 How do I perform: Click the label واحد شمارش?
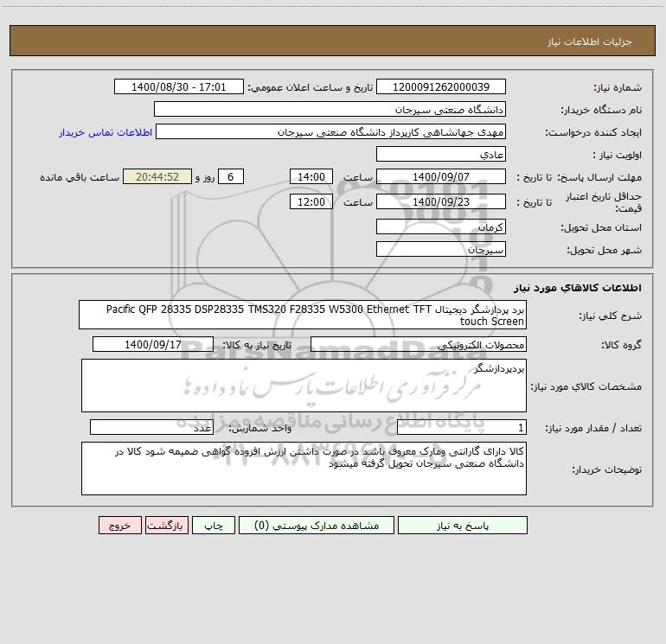tap(260, 429)
